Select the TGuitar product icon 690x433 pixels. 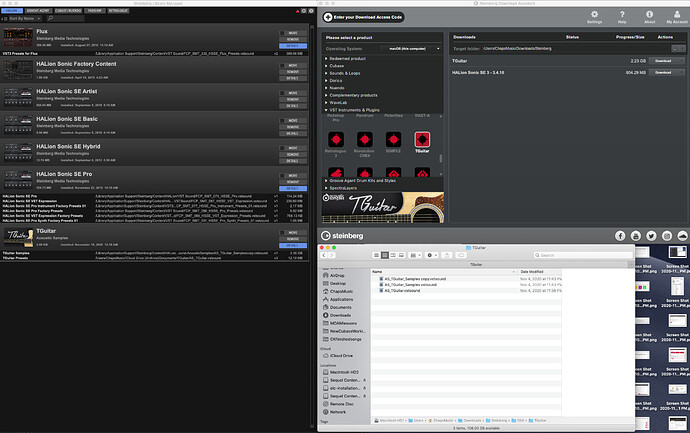(x=422, y=140)
